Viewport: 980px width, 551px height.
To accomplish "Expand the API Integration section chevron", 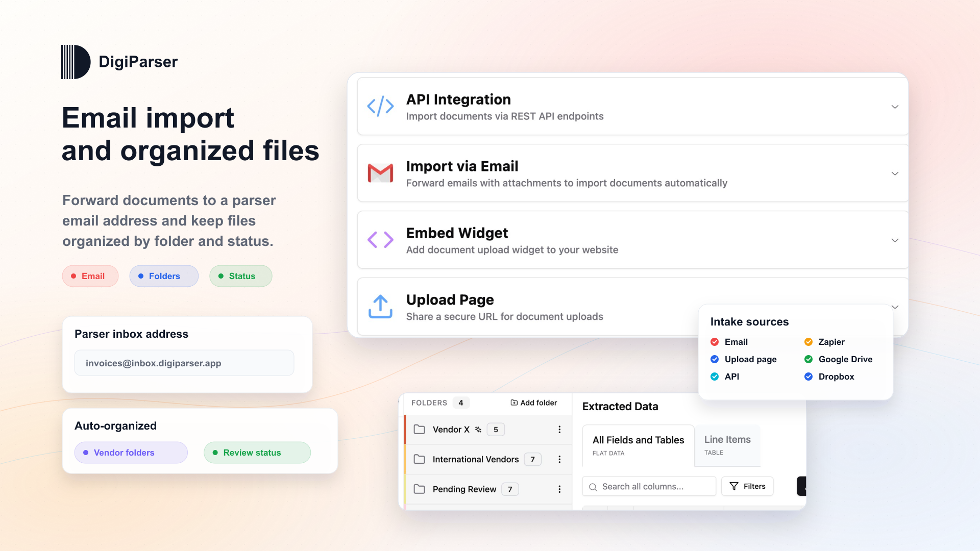I will coord(895,107).
